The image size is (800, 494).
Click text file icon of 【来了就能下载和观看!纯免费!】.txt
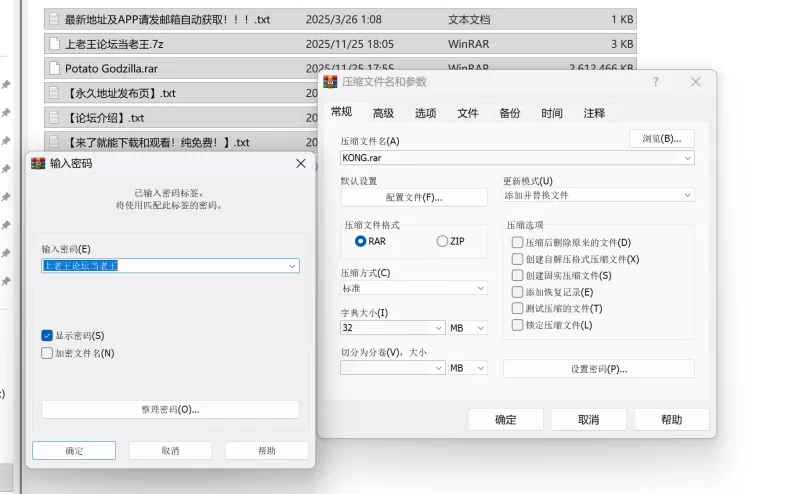(x=54, y=142)
